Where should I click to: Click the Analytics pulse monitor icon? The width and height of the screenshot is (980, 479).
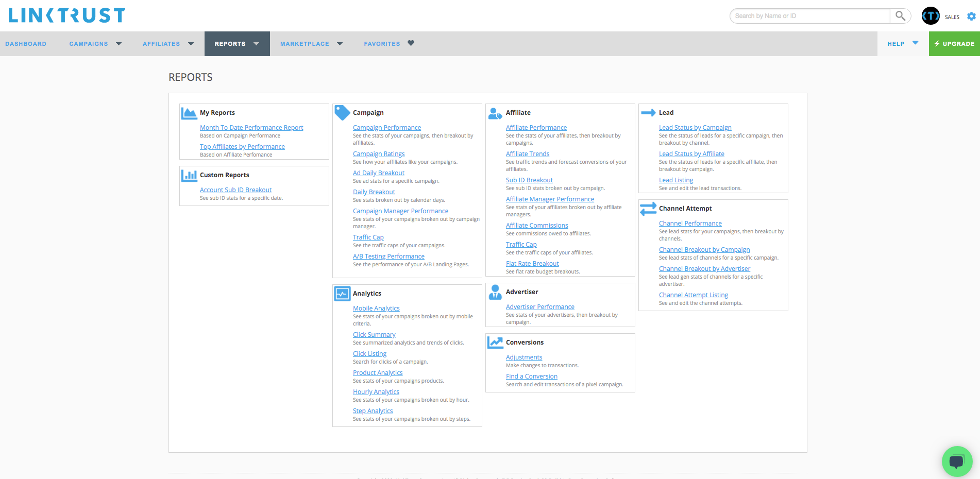coord(342,294)
